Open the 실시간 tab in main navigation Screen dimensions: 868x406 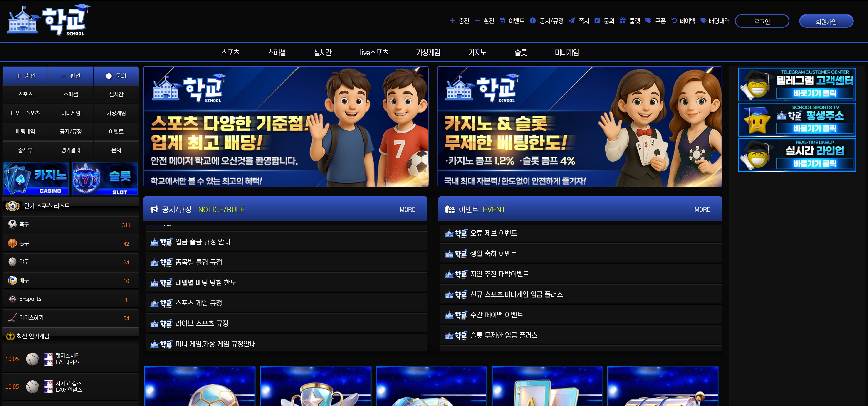click(x=322, y=53)
